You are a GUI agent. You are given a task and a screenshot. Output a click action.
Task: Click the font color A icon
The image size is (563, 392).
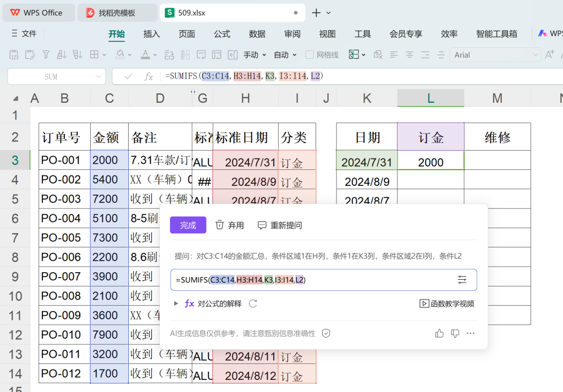(145, 54)
